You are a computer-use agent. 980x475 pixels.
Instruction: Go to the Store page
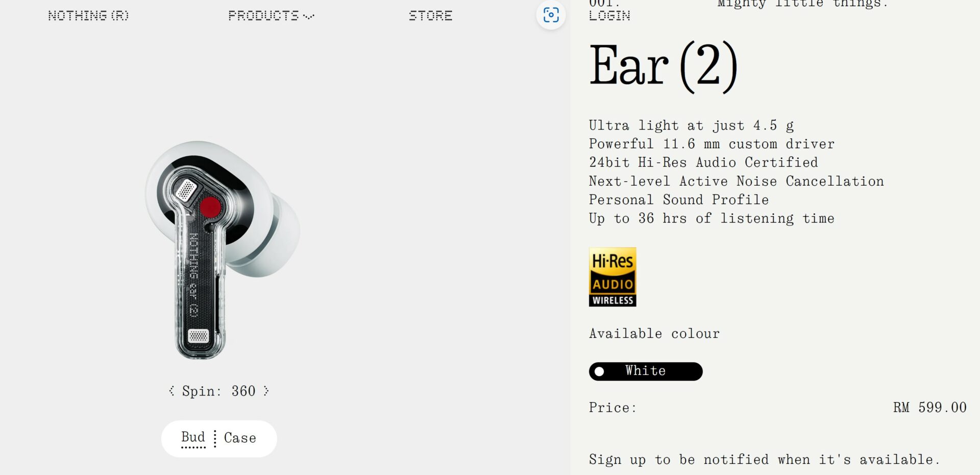click(x=430, y=16)
